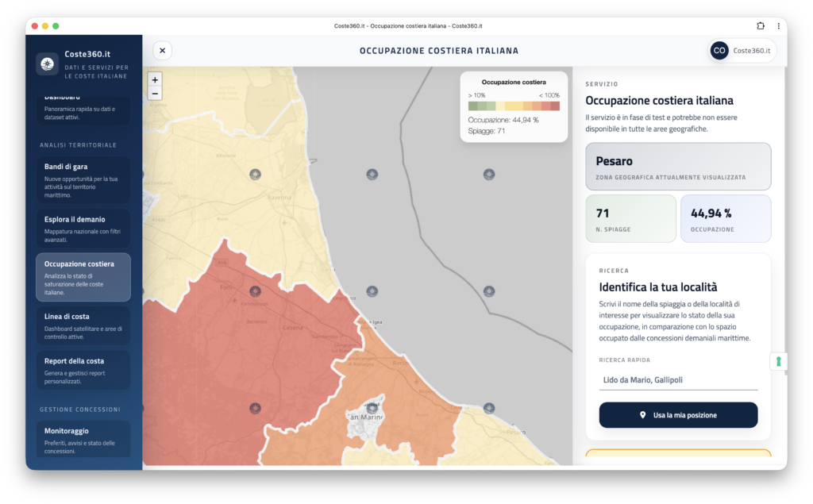This screenshot has height=504, width=813.
Task: Click the red end of occupancy legend
Action: coord(555,106)
